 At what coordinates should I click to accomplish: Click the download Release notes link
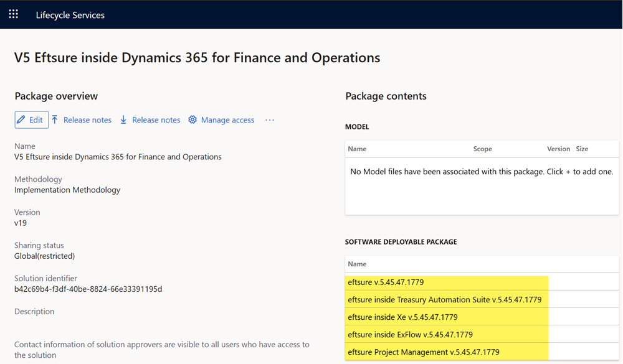tap(156, 120)
